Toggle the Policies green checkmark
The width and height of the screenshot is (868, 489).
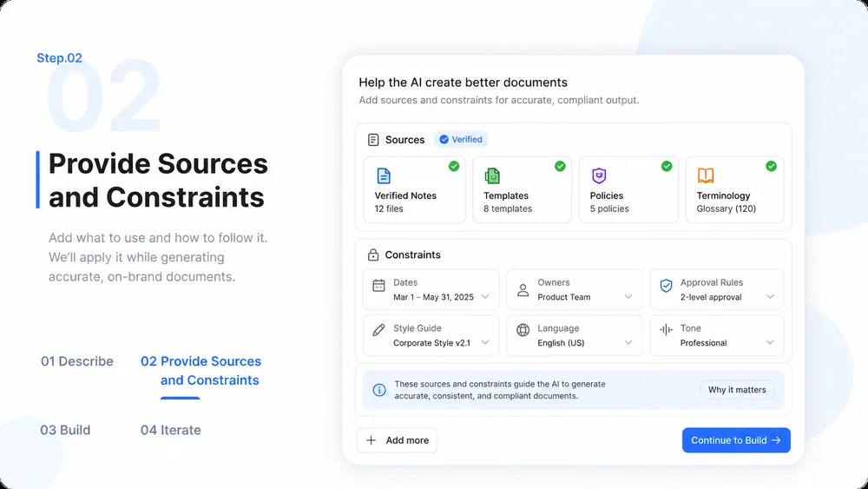tap(667, 166)
